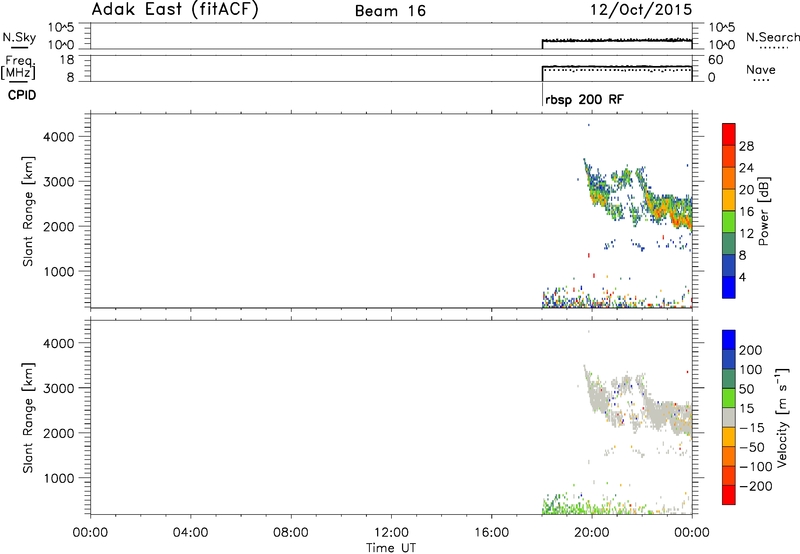Click the '08:00' time tick label

(x=291, y=533)
